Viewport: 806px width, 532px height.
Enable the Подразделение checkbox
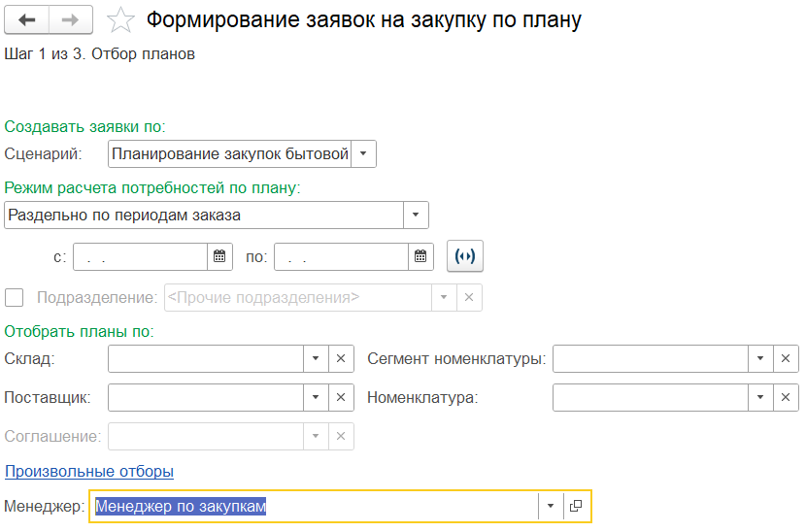point(15,297)
